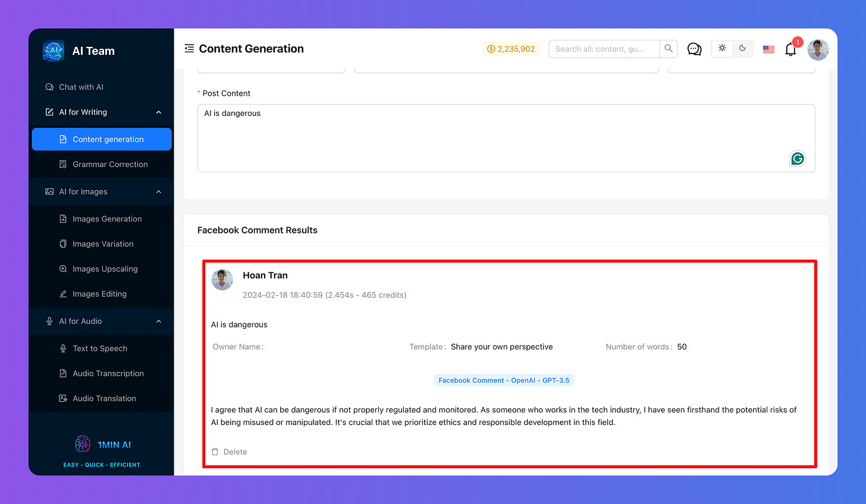Select Content generation menu item
The width and height of the screenshot is (866, 504).
(x=102, y=139)
